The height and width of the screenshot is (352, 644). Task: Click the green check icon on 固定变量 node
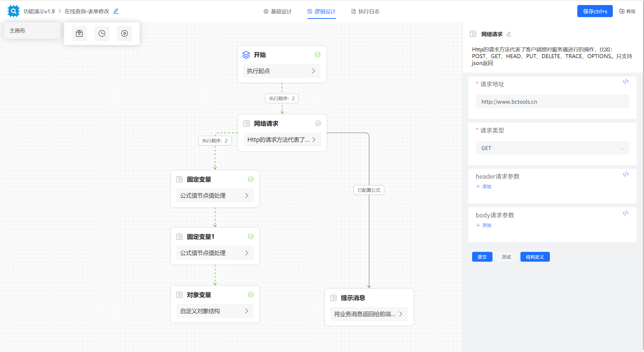(x=251, y=179)
